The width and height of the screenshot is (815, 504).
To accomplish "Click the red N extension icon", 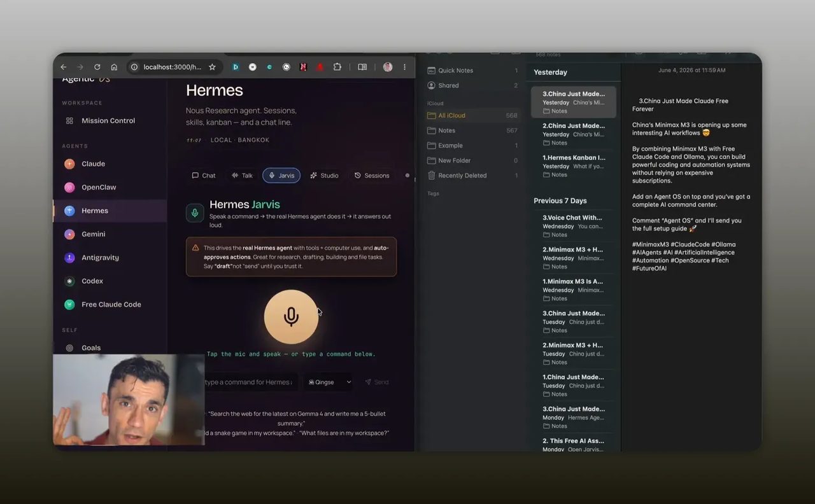I will [x=303, y=67].
